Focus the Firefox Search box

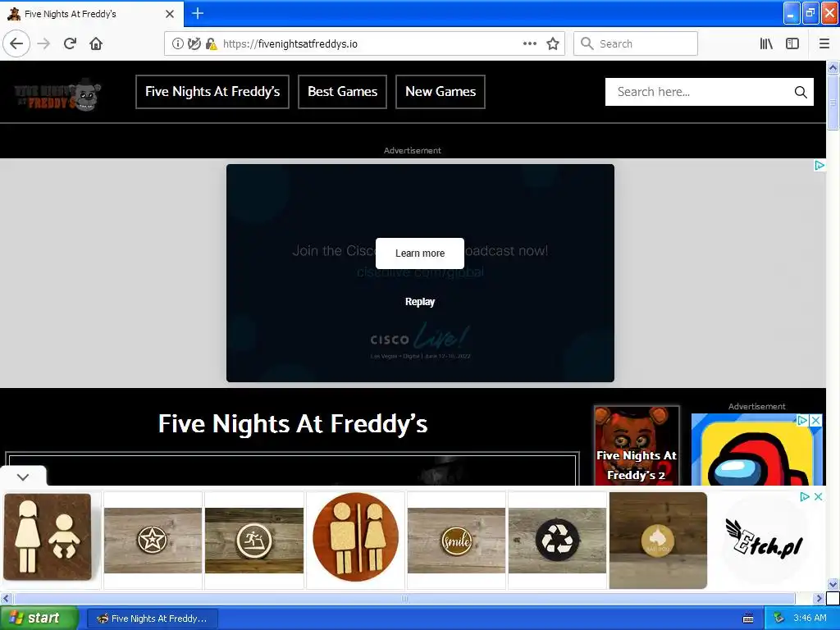pyautogui.click(x=636, y=43)
